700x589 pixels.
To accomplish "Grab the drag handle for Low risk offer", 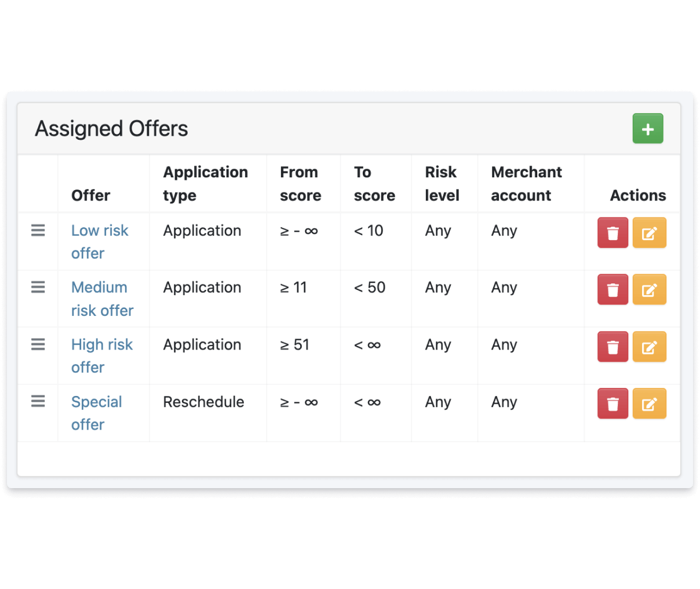I will (38, 230).
